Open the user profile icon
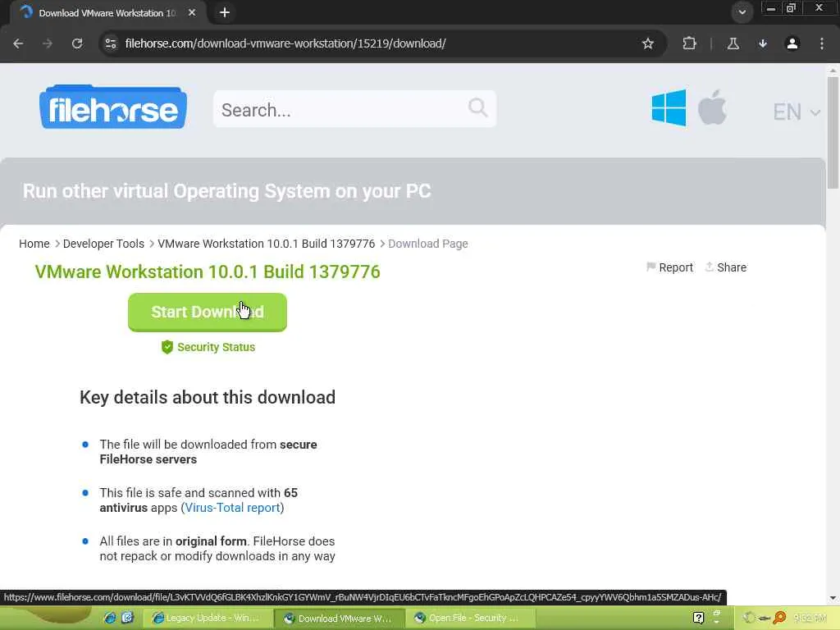The width and height of the screenshot is (840, 630). (x=792, y=43)
